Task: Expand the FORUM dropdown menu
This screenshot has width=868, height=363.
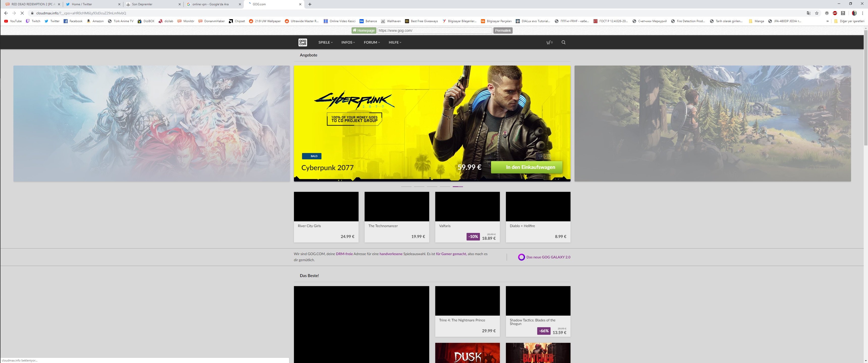Action: (x=372, y=42)
